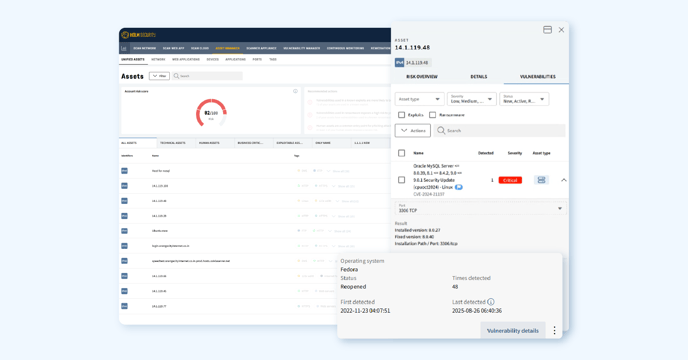688x360 pixels.
Task: Select the Technical Assets filter tab
Action: tap(176, 143)
